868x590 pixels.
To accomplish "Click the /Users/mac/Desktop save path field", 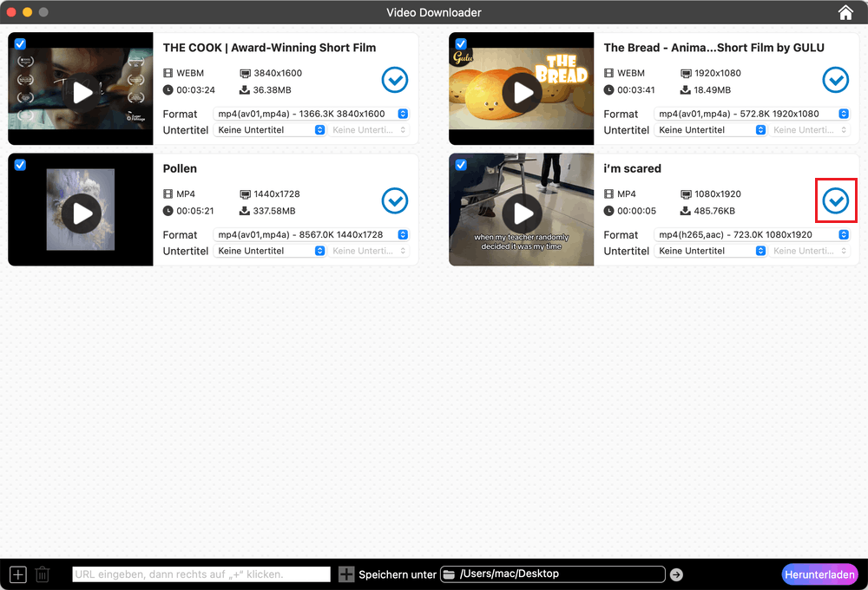I will pyautogui.click(x=552, y=574).
